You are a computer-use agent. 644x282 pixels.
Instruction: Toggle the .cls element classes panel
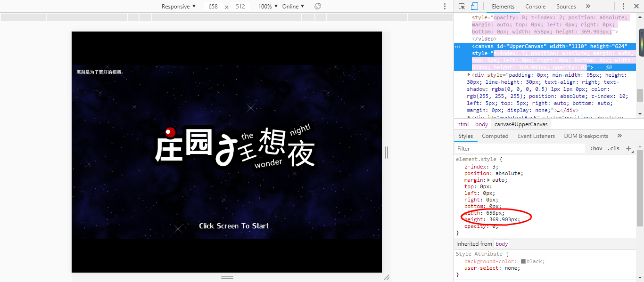tap(613, 148)
